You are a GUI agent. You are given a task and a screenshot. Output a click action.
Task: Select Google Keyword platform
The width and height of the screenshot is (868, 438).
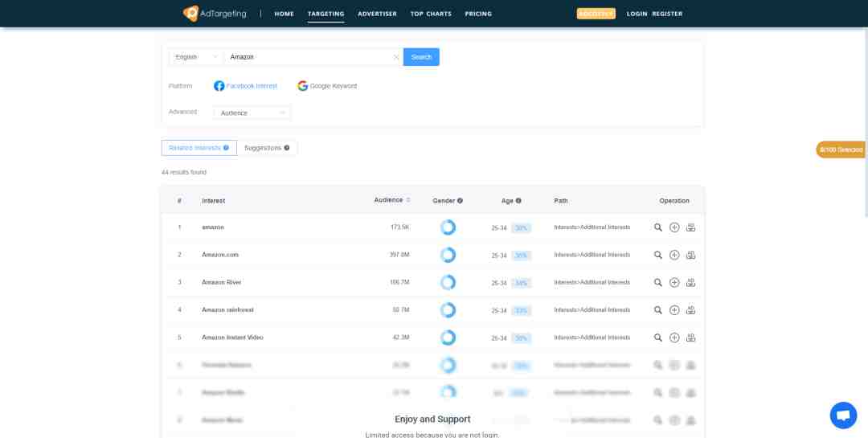click(x=327, y=86)
